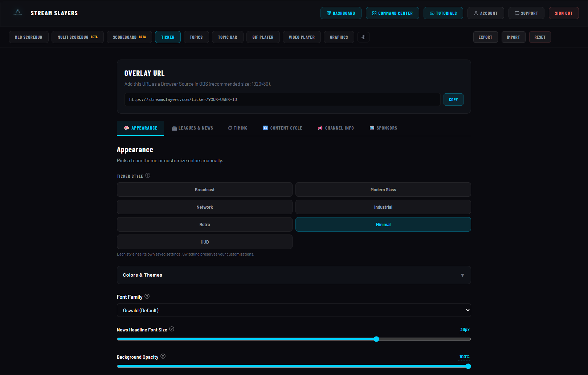Screen dimensions: 588x375
Task: Choose the Modern Glass ticker style
Action: click(383, 189)
